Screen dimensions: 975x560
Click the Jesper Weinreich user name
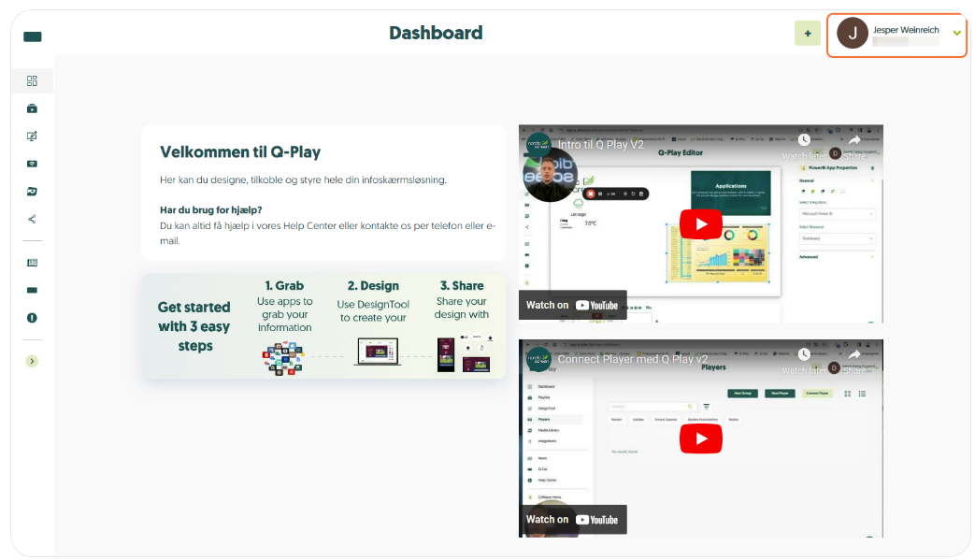click(905, 30)
